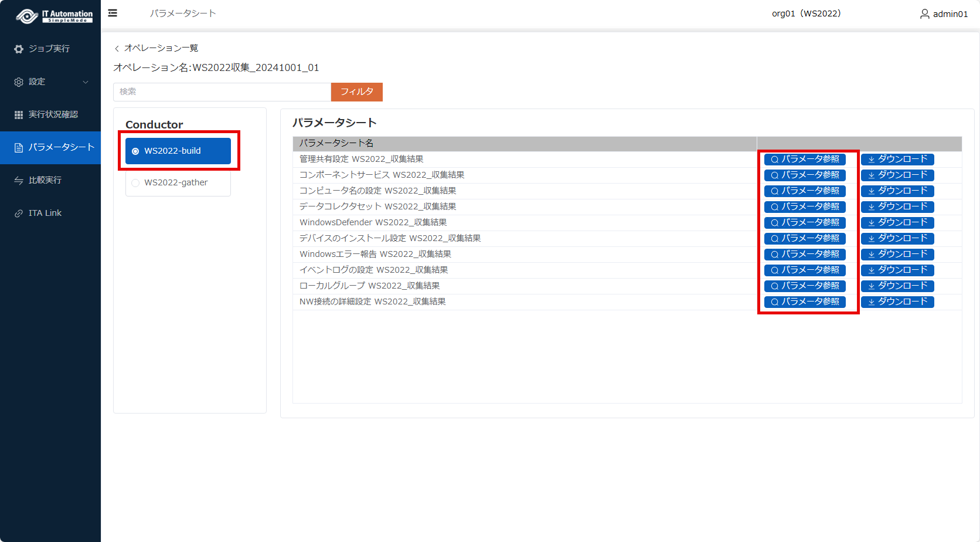Open the 比較実行 menu item
980x542 pixels.
[45, 180]
